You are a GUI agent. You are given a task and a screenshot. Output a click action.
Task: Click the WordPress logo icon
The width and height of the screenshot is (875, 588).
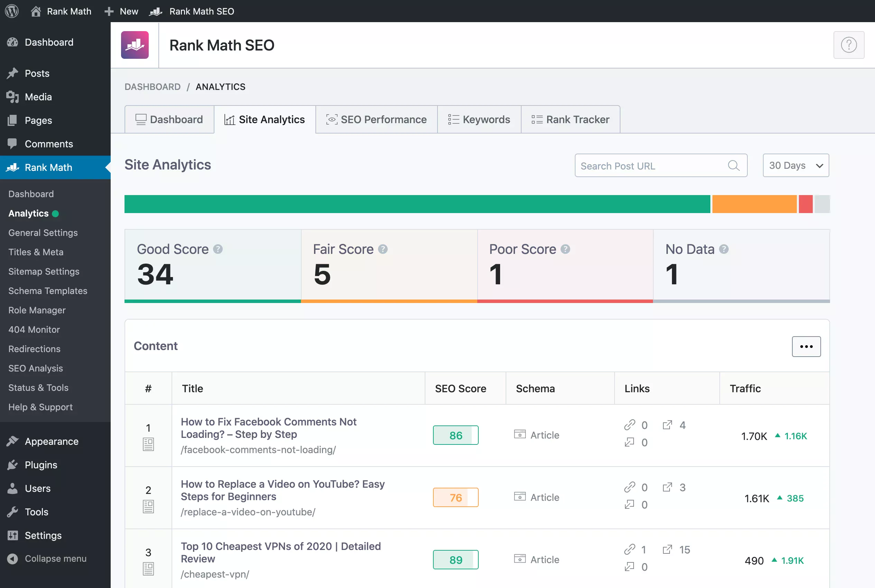point(12,11)
